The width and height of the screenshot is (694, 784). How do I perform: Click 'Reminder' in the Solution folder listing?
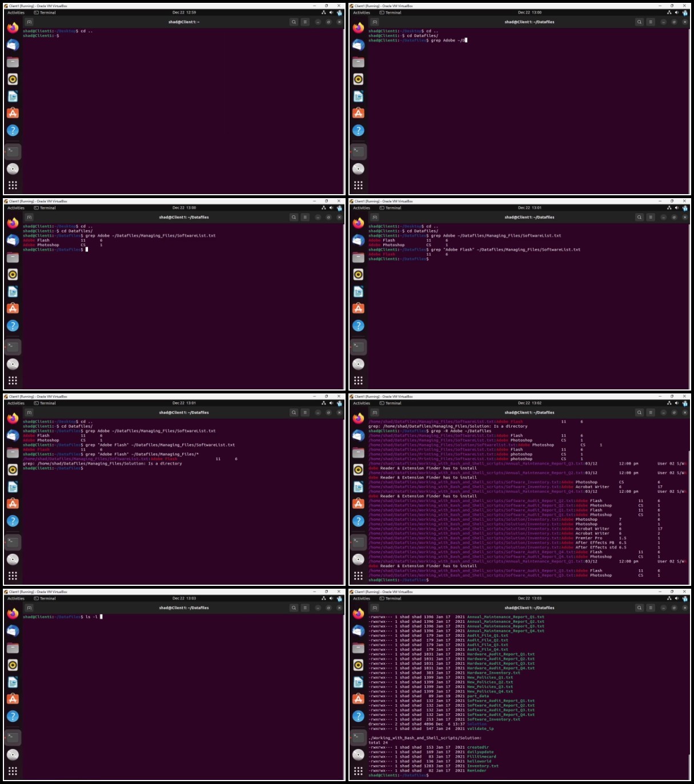pos(477,771)
